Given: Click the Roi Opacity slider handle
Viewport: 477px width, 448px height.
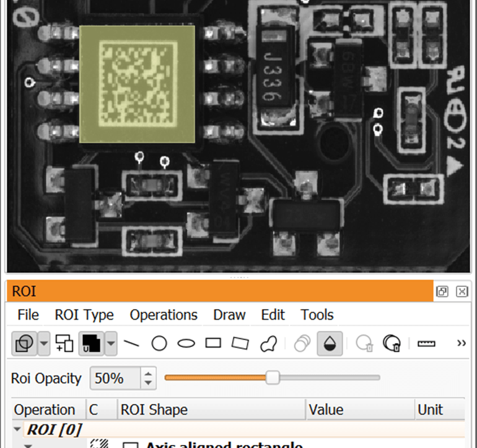Looking at the screenshot, I should 273,378.
